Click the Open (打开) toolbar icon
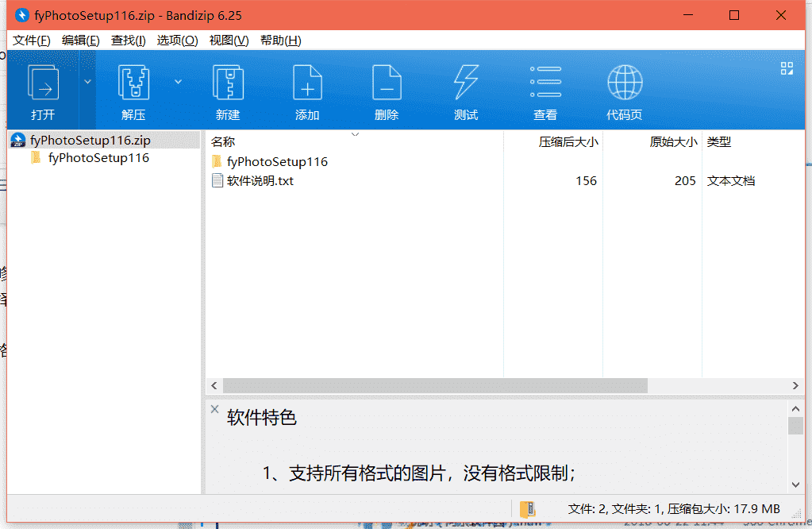 pyautogui.click(x=43, y=83)
